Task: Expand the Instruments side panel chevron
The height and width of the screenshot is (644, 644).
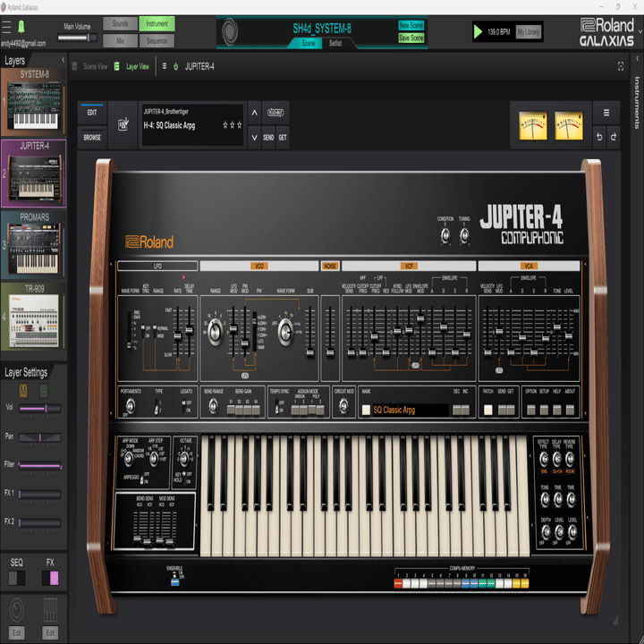Action: pos(637,59)
